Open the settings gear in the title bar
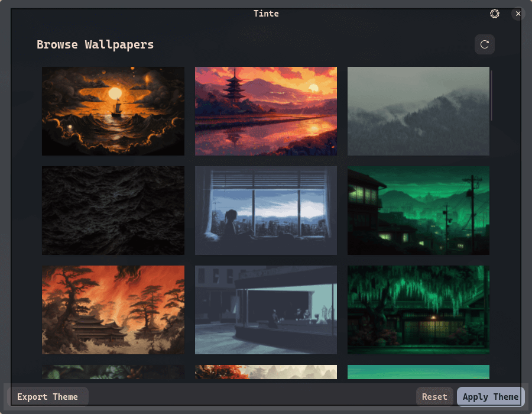Image resolution: width=532 pixels, height=414 pixels. [x=495, y=14]
